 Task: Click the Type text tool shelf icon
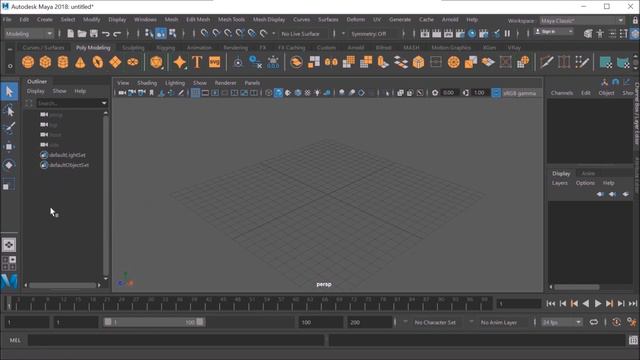tap(197, 62)
